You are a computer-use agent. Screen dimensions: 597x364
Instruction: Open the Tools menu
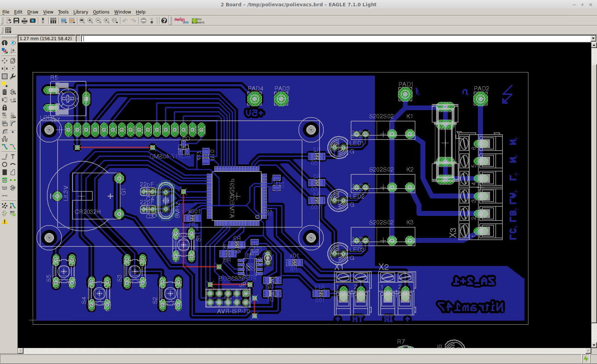point(63,12)
